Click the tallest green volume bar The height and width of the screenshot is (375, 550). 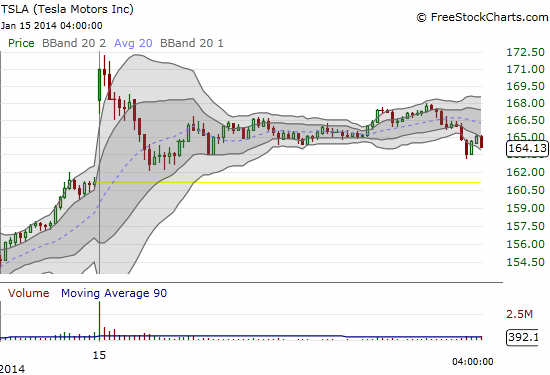point(100,321)
